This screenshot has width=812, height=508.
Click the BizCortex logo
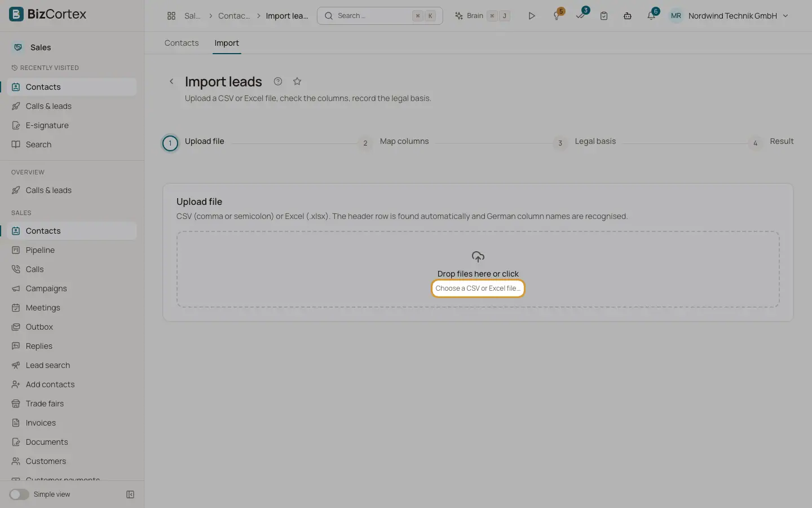[48, 14]
